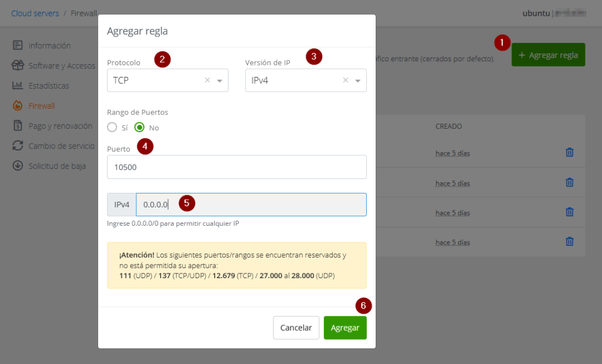Click the Información info icon
This screenshot has width=602, height=364.
click(x=18, y=45)
